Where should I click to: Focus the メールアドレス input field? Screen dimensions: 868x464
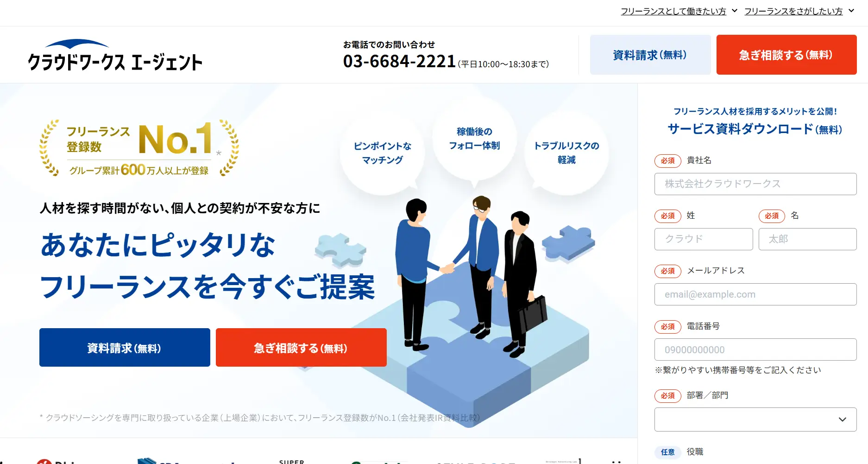pos(755,294)
